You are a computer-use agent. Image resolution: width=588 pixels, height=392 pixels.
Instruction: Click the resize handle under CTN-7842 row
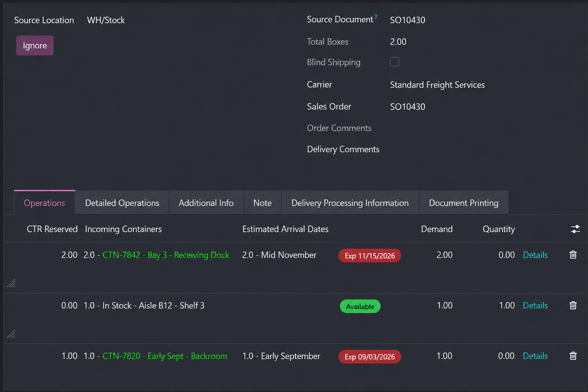[x=11, y=283]
